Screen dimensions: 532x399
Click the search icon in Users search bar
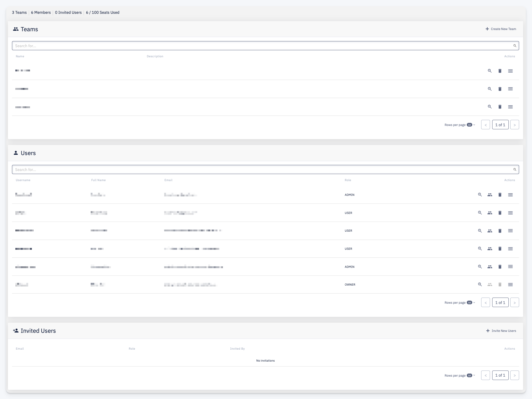tap(515, 169)
